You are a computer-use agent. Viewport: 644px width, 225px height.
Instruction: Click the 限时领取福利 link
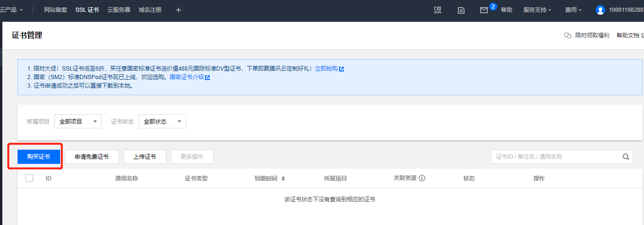(x=592, y=36)
